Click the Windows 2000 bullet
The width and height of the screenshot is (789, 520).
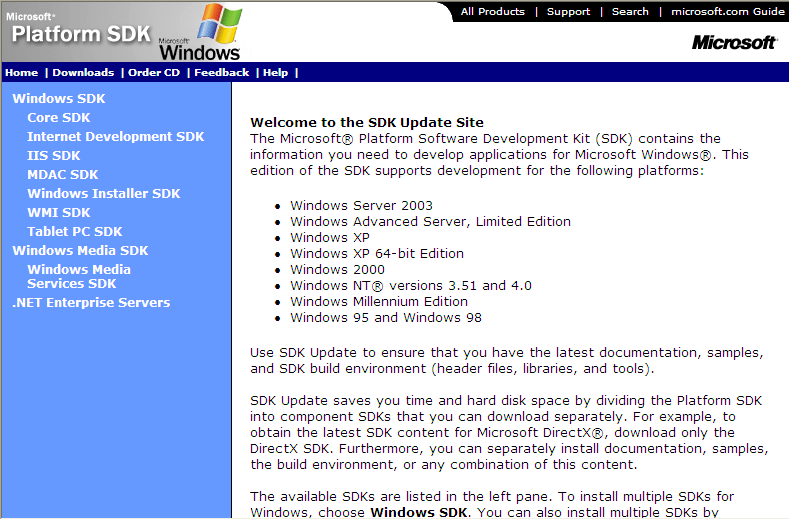tap(337, 270)
